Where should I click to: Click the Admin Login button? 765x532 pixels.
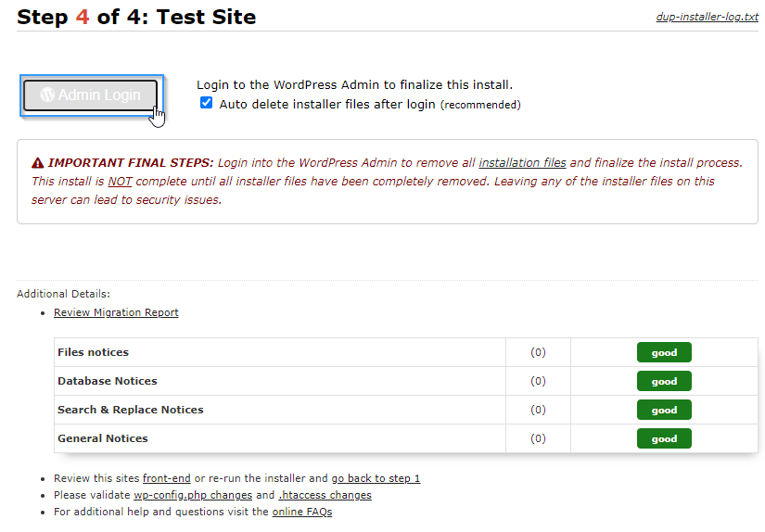click(91, 95)
